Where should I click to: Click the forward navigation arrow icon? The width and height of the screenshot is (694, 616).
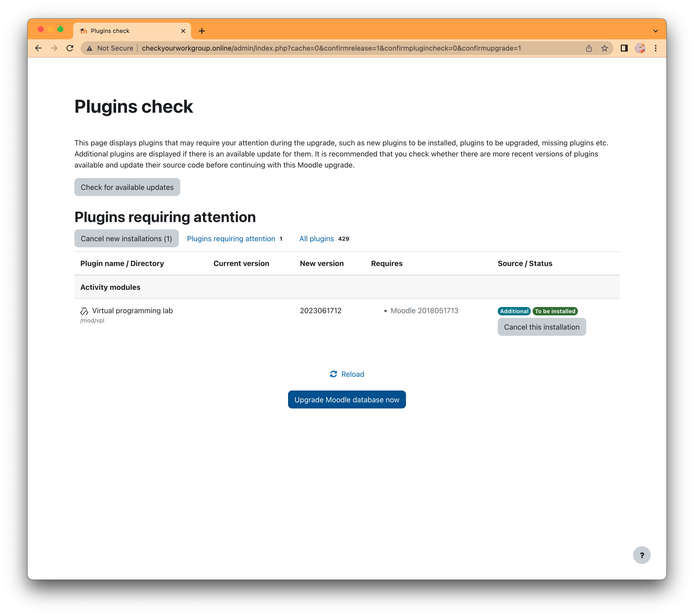tap(54, 48)
